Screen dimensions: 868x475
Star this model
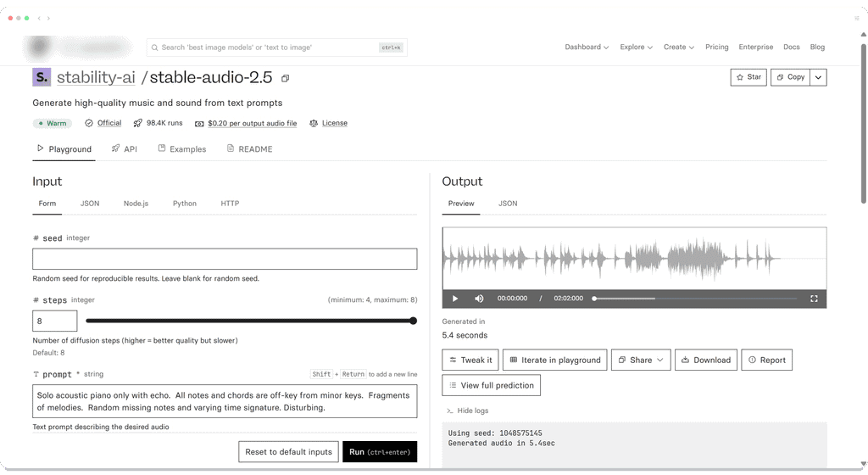click(x=748, y=77)
